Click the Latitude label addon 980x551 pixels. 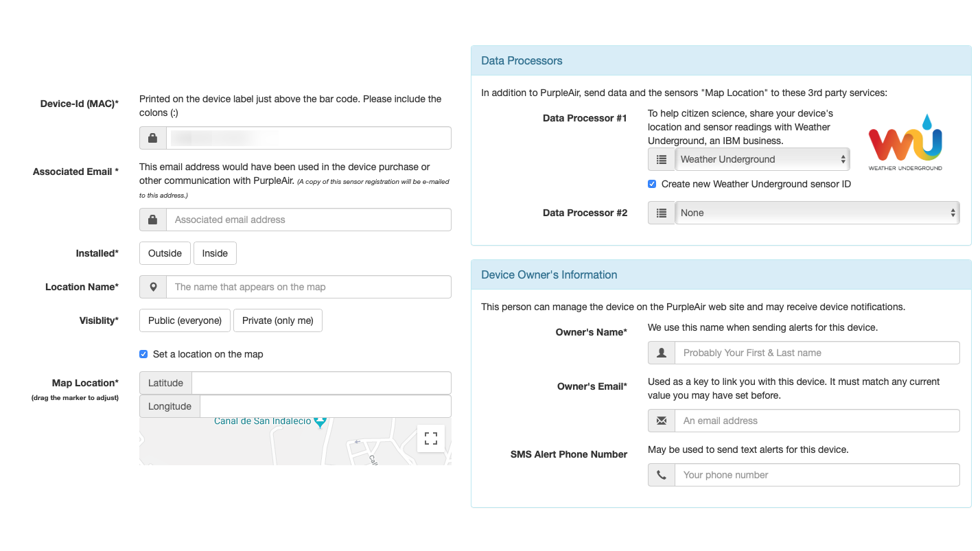[x=165, y=383]
